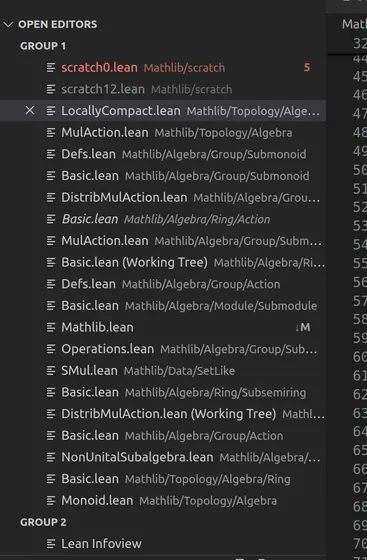The image size is (367, 560).
Task: Click the file icon beside scratch0.lean
Action: (x=51, y=68)
